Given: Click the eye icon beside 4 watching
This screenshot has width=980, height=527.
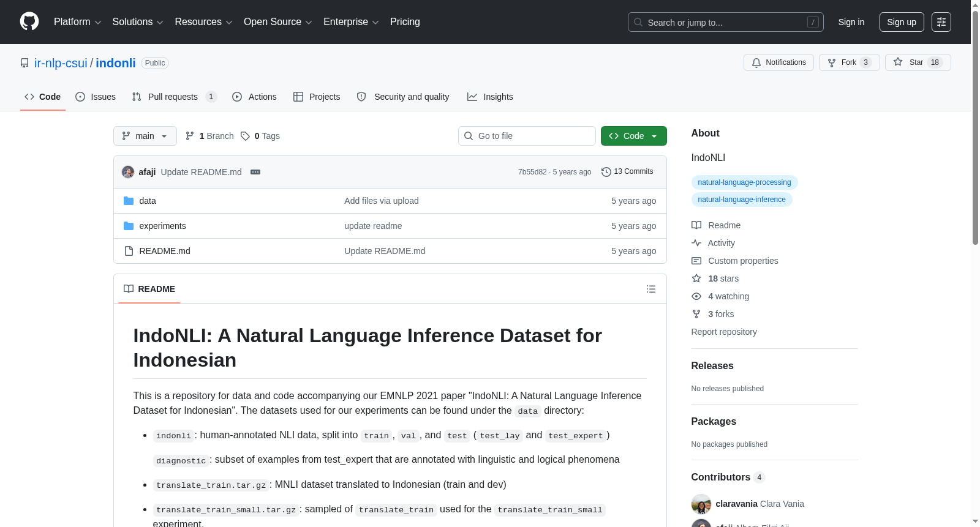Looking at the screenshot, I should [x=696, y=296].
